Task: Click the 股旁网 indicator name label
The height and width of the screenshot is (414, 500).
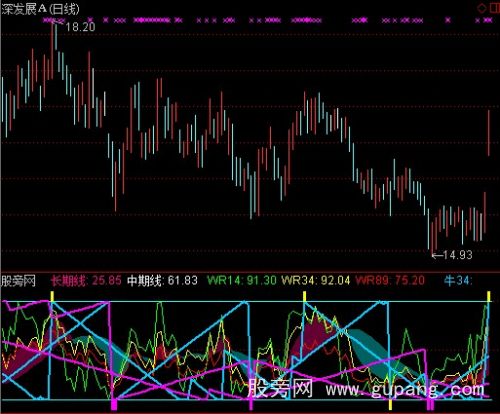Action: tap(18, 281)
